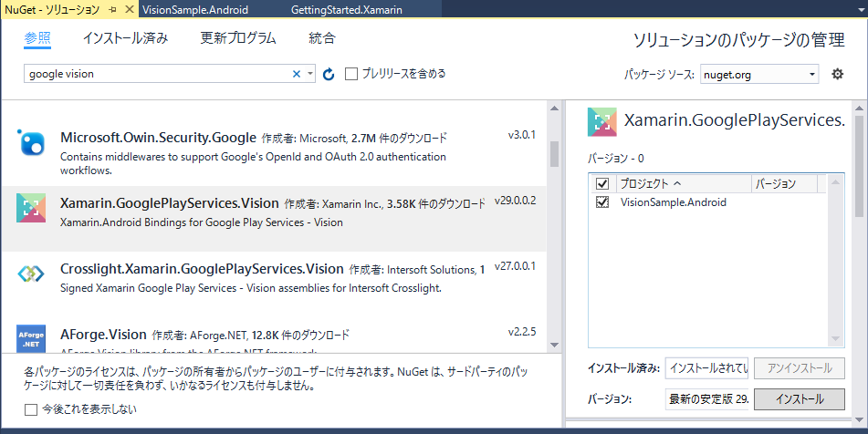
Task: Switch to 参照 tab
Action: (x=37, y=38)
